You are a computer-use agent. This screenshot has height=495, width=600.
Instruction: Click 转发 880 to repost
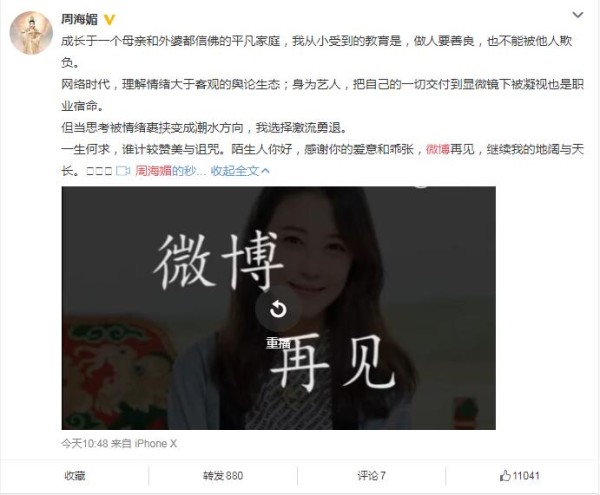point(223,475)
